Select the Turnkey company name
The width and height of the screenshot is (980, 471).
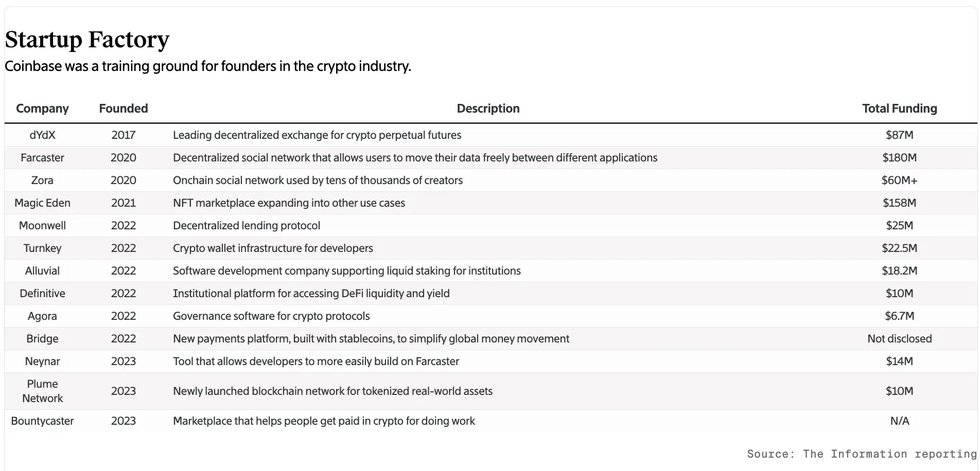click(x=42, y=248)
